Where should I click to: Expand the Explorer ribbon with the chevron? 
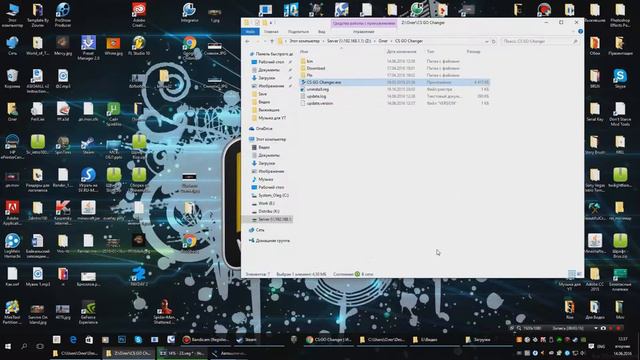(573, 31)
